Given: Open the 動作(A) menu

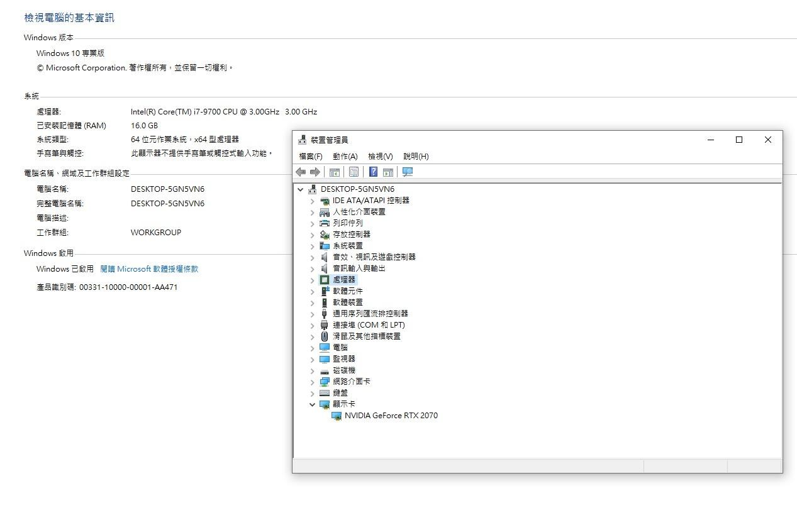Looking at the screenshot, I should (x=345, y=156).
